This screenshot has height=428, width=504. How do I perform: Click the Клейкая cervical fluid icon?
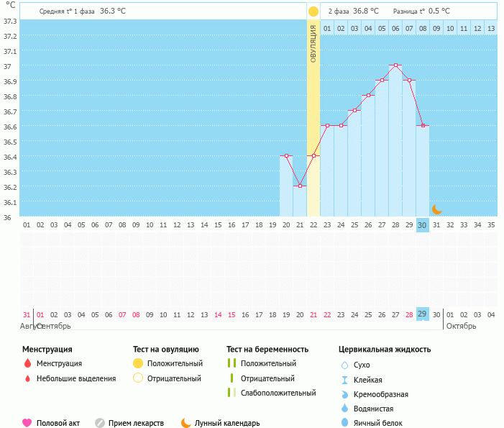coord(344,380)
